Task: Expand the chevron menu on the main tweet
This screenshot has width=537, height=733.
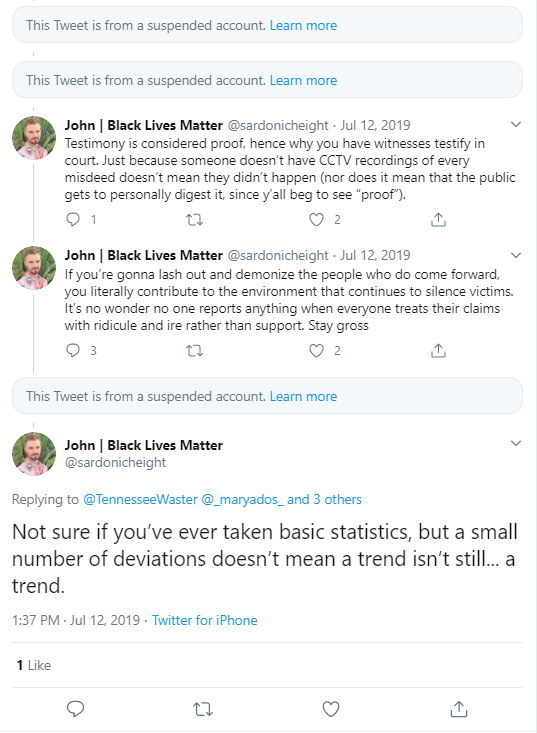Action: (x=516, y=443)
